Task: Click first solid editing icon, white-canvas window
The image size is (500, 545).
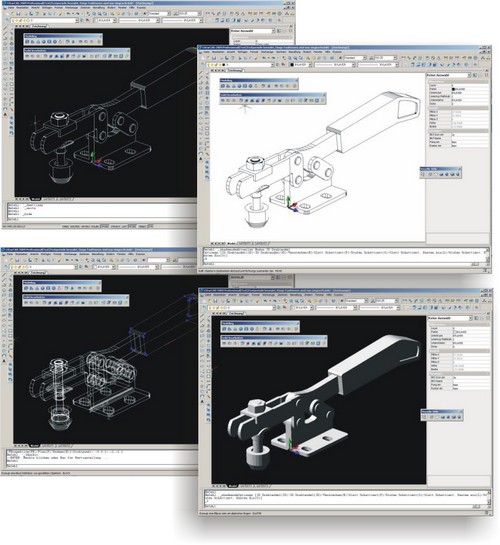Action: click(223, 100)
